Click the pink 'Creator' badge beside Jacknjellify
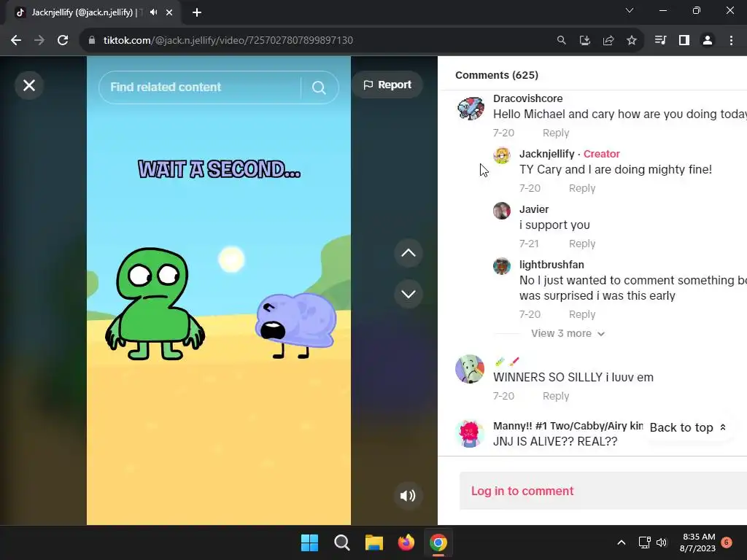Image resolution: width=747 pixels, height=560 pixels. click(x=601, y=154)
